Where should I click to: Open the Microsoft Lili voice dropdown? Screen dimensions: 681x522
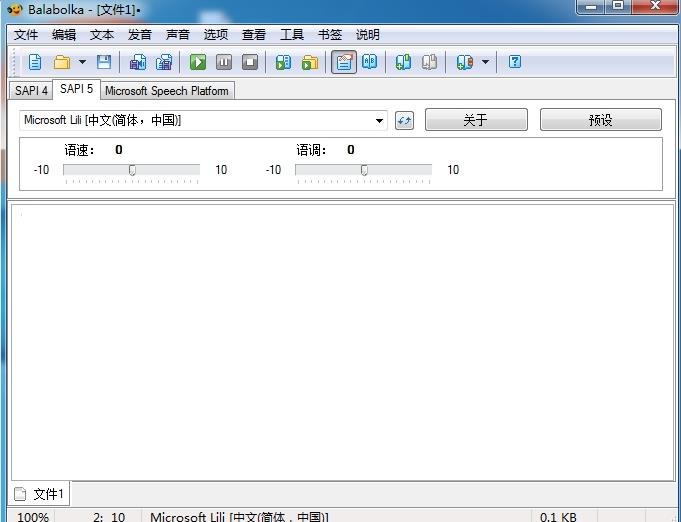click(203, 120)
